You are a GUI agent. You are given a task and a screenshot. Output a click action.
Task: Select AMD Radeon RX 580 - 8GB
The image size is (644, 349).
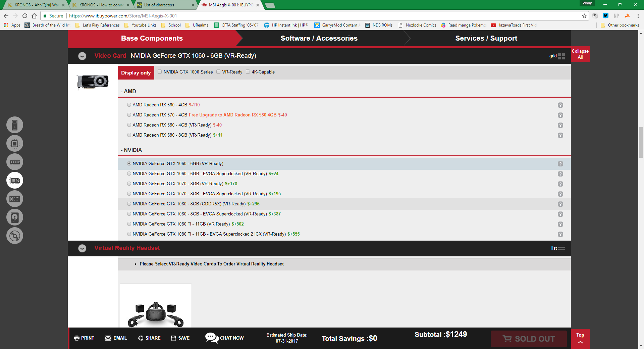pyautogui.click(x=129, y=135)
